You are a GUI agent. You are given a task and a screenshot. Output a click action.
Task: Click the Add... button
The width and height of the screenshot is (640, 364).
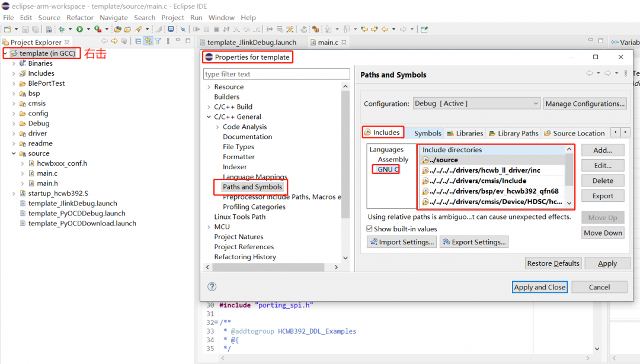click(x=603, y=150)
